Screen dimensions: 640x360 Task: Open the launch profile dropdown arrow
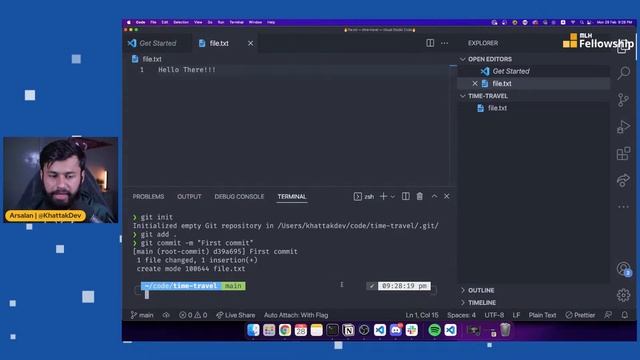pos(393,197)
